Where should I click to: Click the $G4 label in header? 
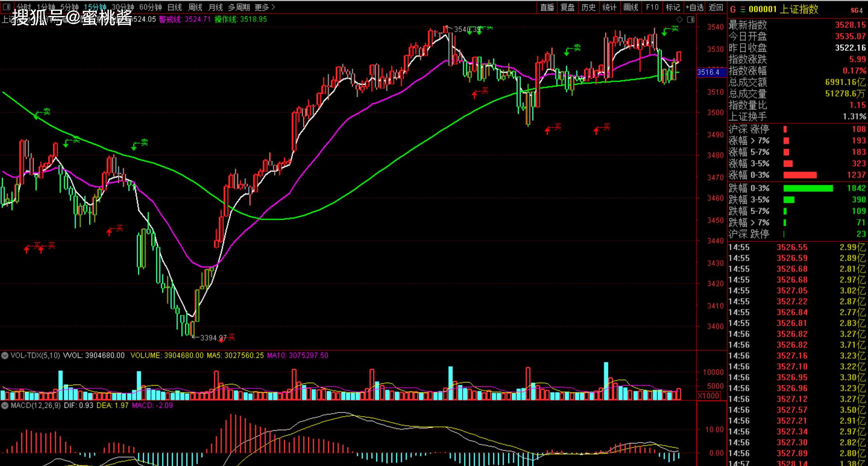click(856, 10)
